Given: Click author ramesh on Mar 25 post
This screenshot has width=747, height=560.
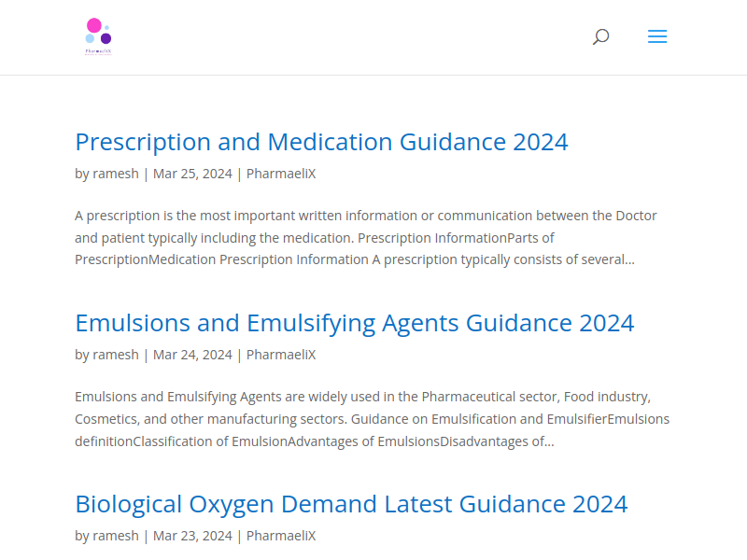Looking at the screenshot, I should point(115,174).
